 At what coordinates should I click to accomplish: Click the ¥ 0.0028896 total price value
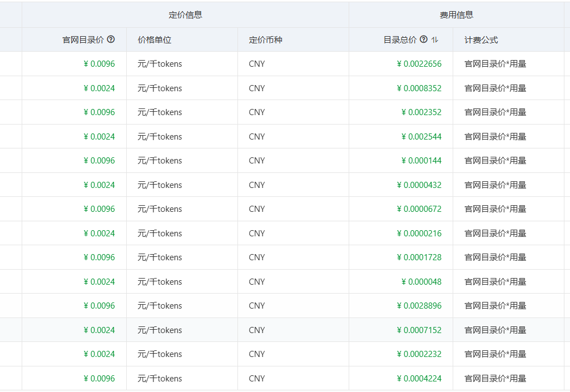pyautogui.click(x=420, y=305)
